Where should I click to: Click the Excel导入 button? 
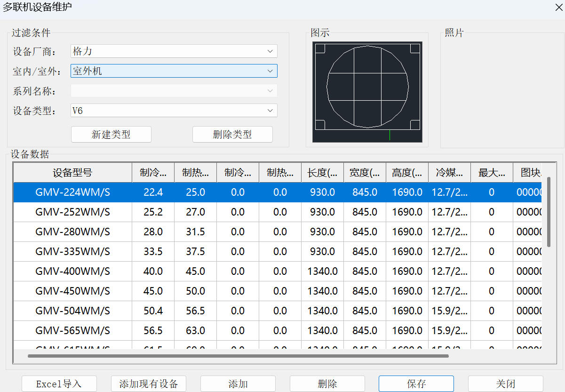tap(59, 384)
